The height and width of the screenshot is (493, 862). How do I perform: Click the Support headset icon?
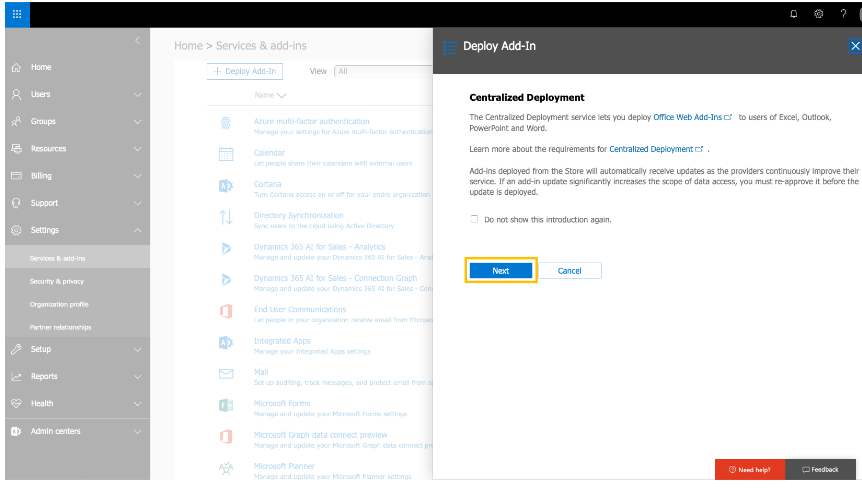click(16, 203)
